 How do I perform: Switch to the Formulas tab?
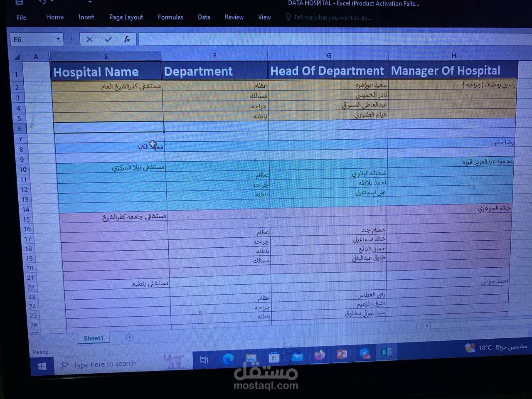(170, 17)
